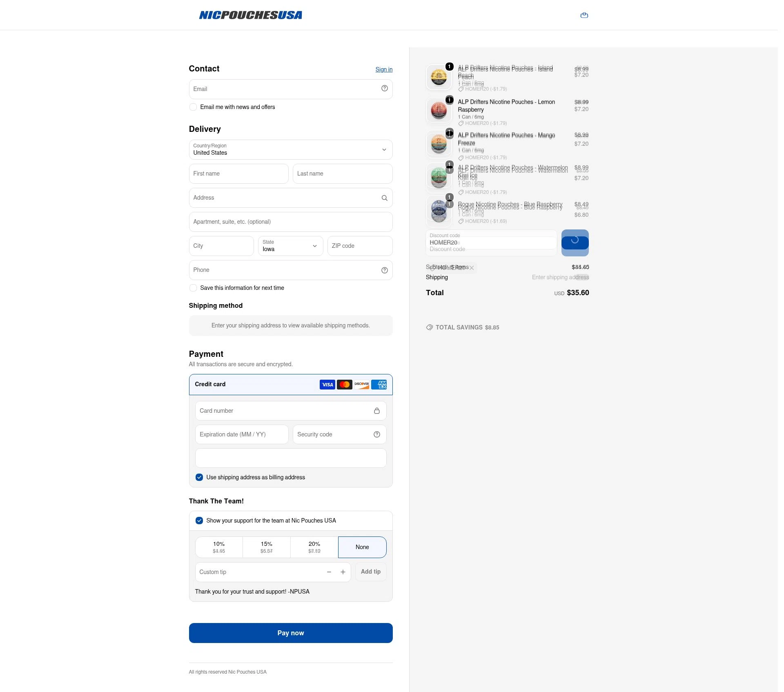Enable email me with news and offers
This screenshot has width=784, height=692.
pos(193,107)
